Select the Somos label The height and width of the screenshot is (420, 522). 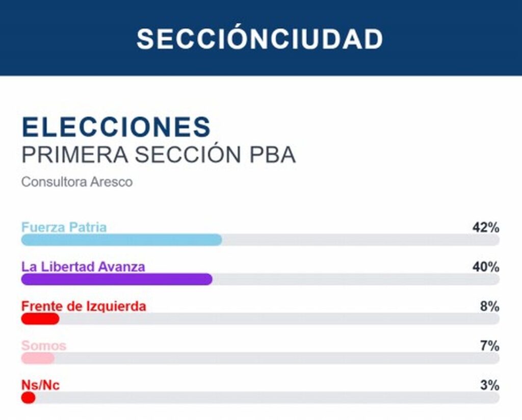point(44,346)
